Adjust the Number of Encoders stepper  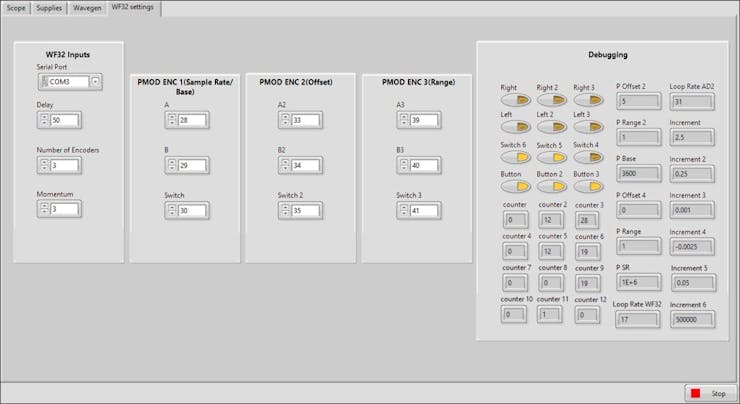tap(44, 165)
